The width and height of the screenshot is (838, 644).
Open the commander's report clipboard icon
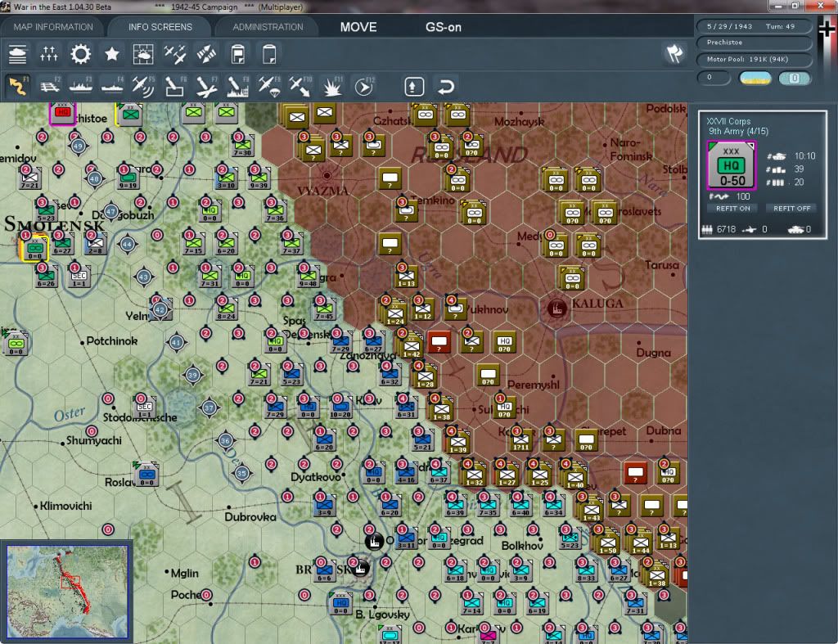coord(238,54)
